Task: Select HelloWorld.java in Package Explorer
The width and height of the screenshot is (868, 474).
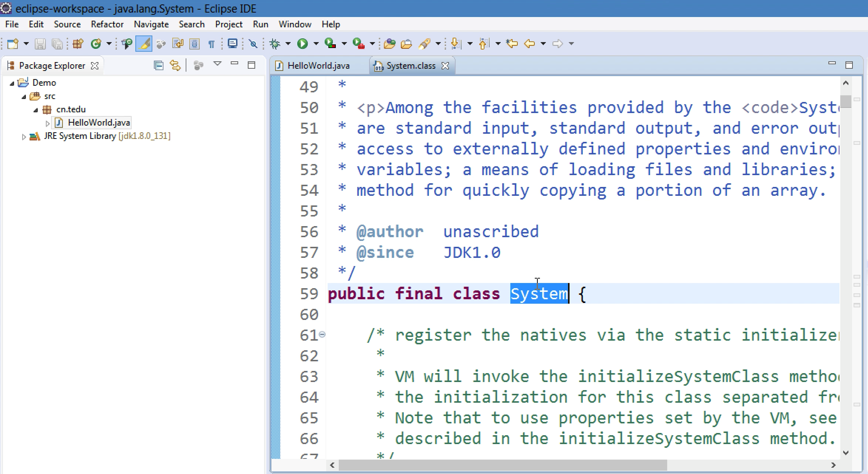Action: click(x=99, y=123)
